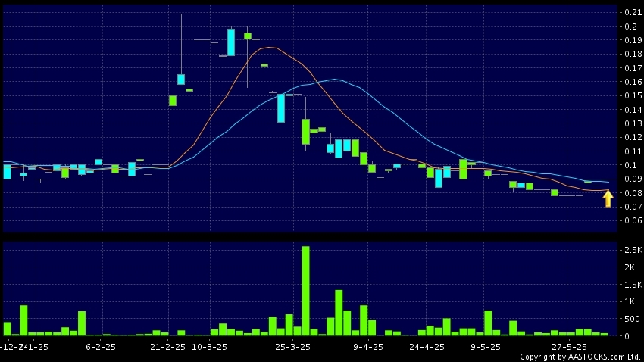The image size is (644, 362).
Task: Click the 0.1 price axis label
Action: [630, 165]
